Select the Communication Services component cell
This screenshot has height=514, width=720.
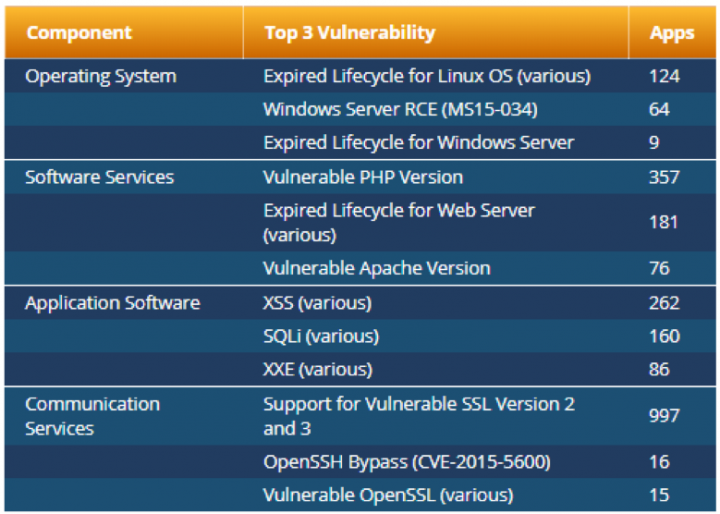point(92,416)
